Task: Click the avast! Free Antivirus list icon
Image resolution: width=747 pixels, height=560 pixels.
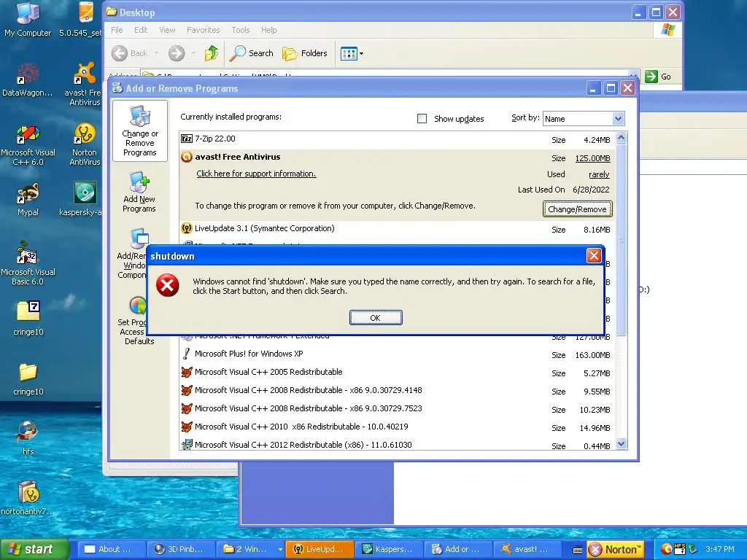Action: click(187, 157)
